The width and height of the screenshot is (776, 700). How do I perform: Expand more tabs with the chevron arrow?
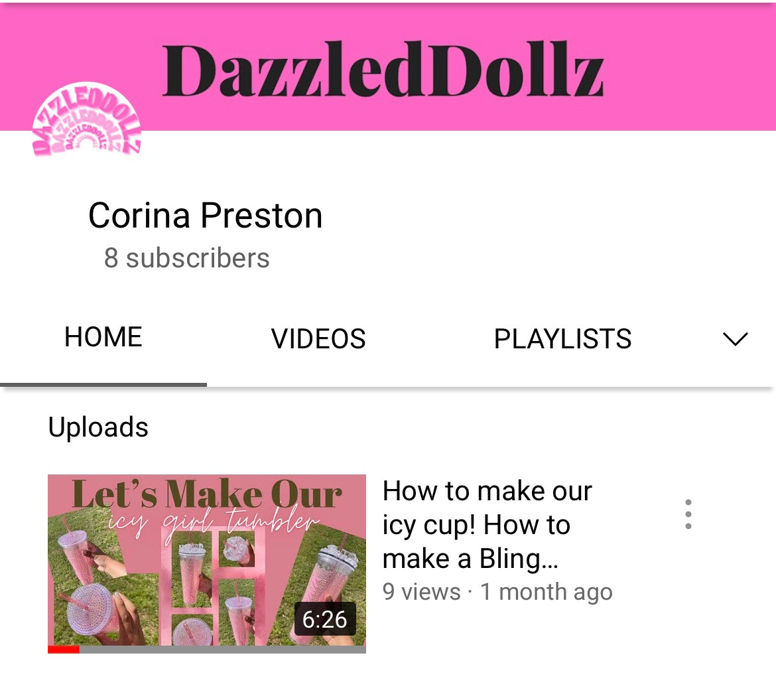(735, 339)
